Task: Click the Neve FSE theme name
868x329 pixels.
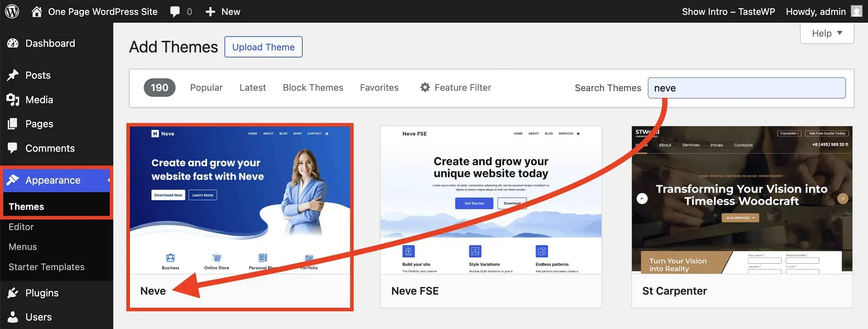Action: point(415,291)
